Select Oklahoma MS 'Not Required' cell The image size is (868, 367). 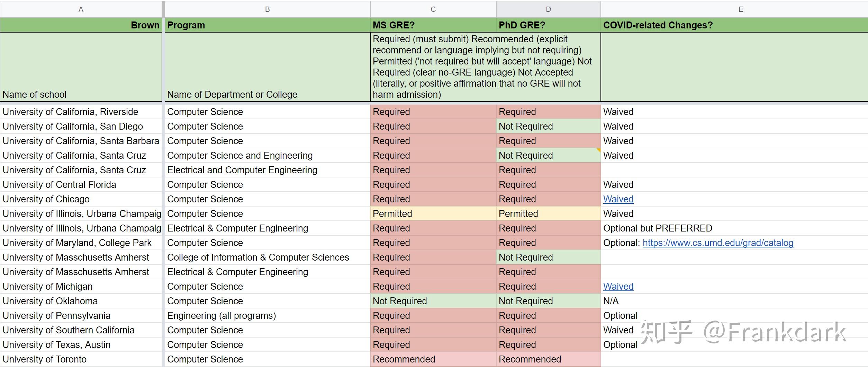click(433, 301)
